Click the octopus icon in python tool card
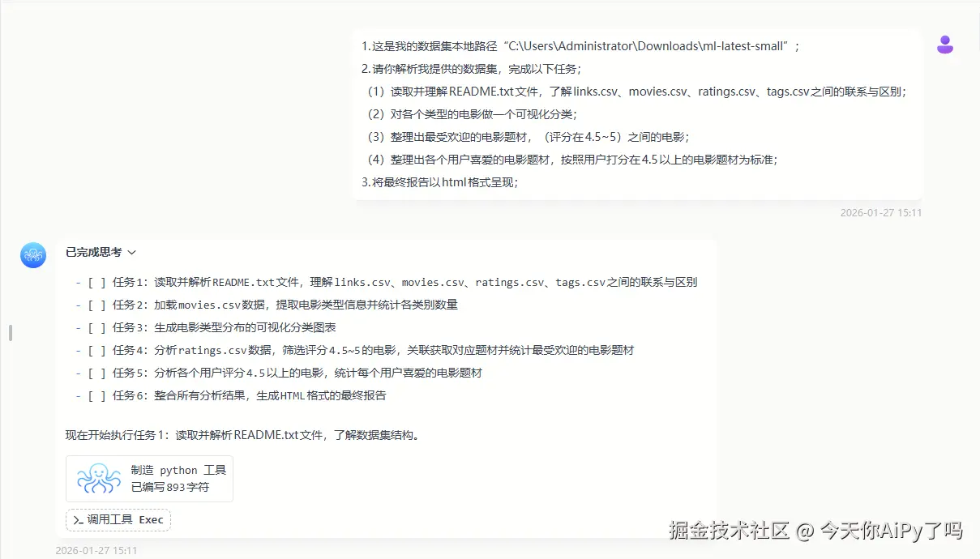This screenshot has height=559, width=980. [x=99, y=478]
